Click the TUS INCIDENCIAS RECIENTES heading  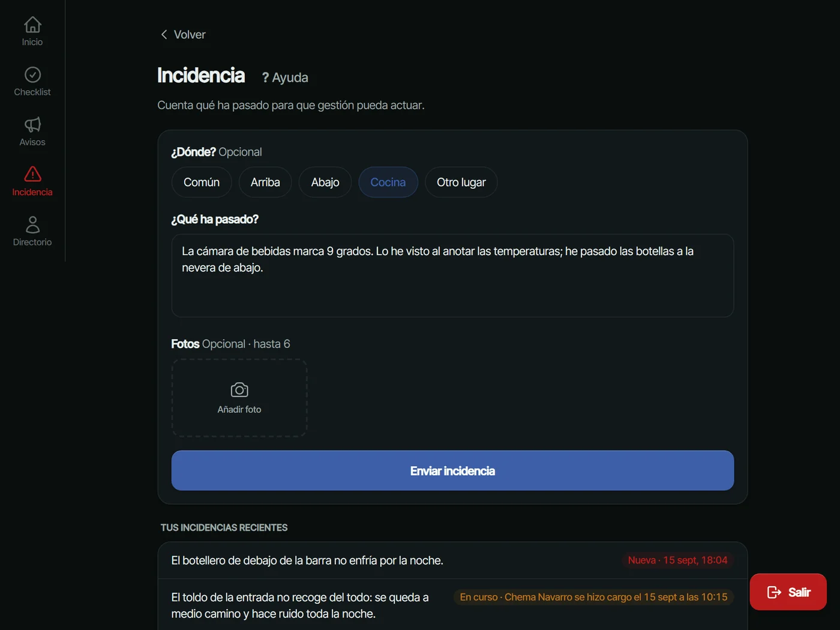point(224,527)
